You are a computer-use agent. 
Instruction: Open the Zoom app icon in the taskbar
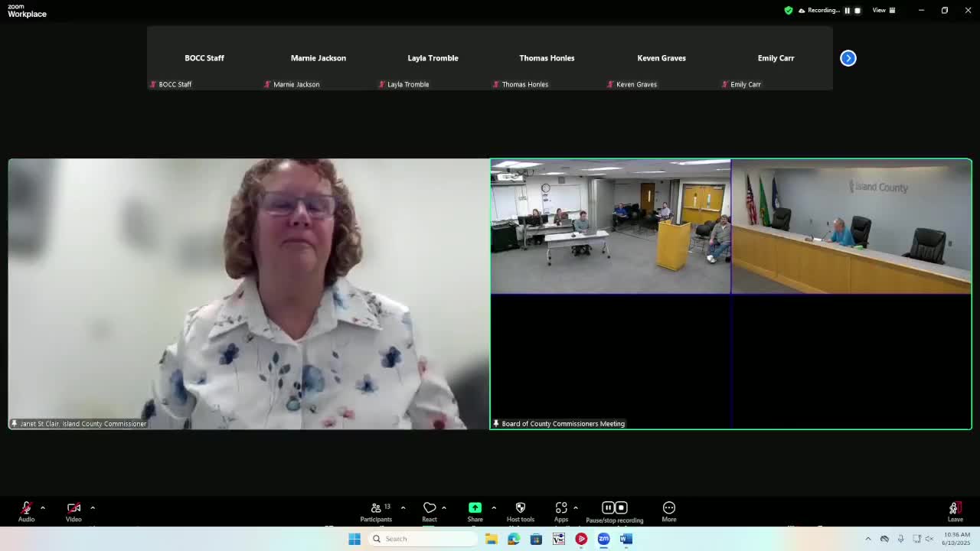603,539
